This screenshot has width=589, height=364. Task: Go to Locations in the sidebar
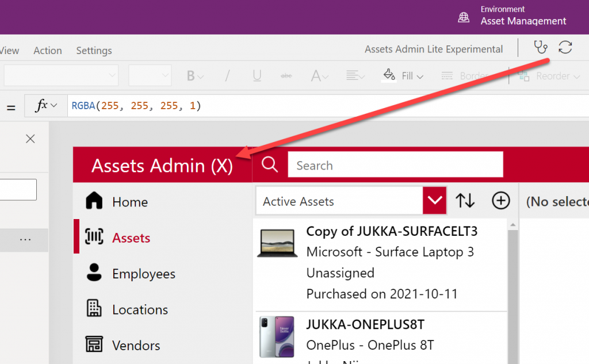(x=140, y=309)
